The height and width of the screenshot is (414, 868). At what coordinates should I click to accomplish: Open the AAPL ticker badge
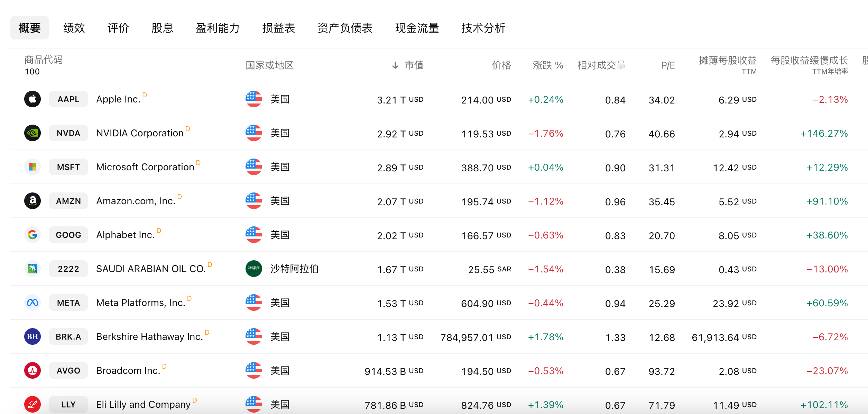pos(68,99)
